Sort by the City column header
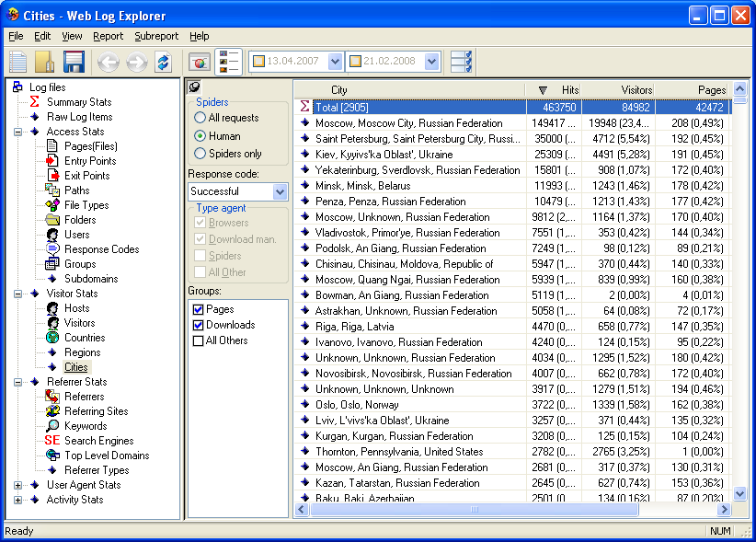The image size is (756, 542). (409, 89)
